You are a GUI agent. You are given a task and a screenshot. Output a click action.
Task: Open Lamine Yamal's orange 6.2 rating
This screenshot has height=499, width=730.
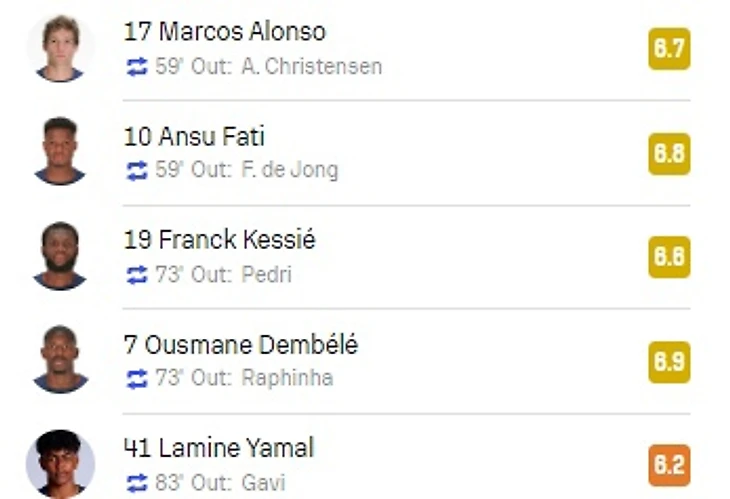click(669, 465)
